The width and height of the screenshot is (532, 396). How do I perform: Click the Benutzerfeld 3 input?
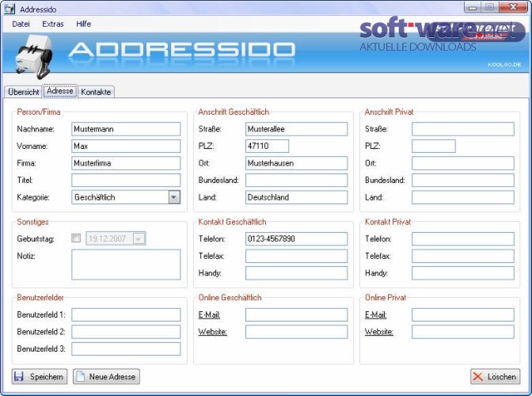126,348
